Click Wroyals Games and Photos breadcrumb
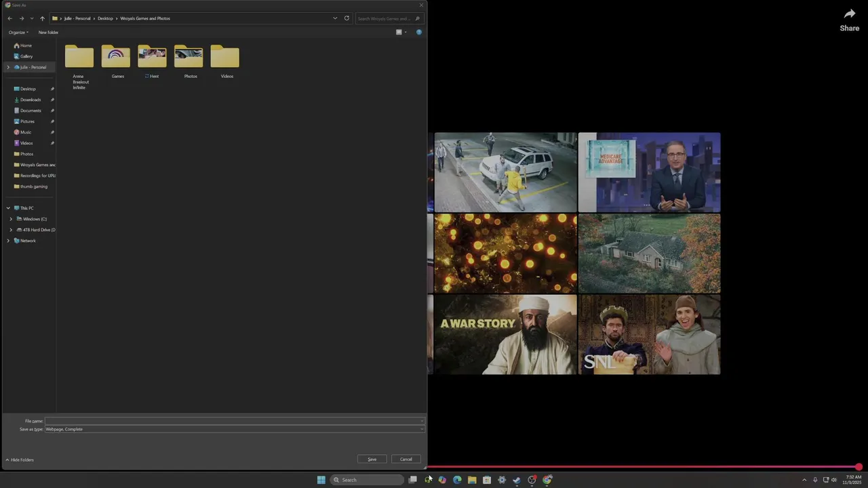The image size is (868, 488). (x=145, y=18)
